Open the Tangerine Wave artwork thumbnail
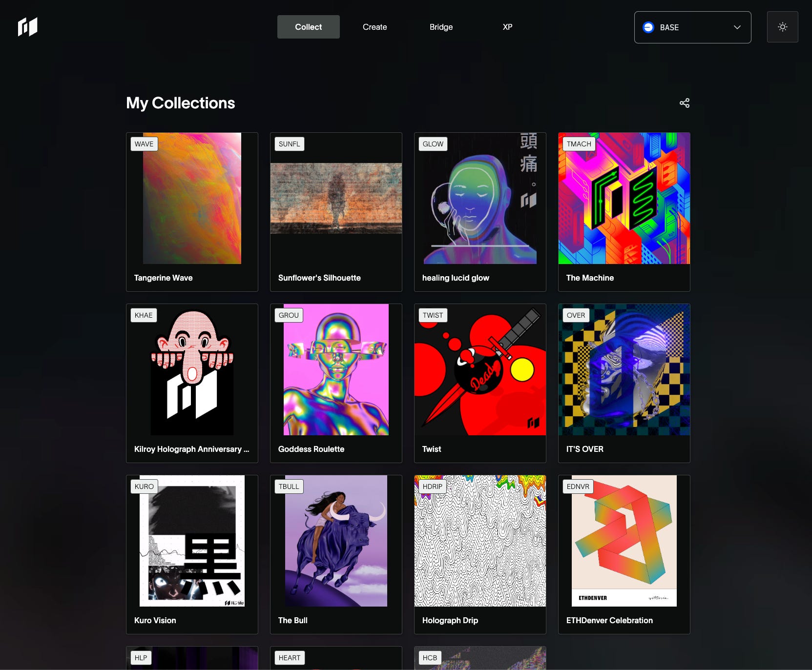 point(192,198)
